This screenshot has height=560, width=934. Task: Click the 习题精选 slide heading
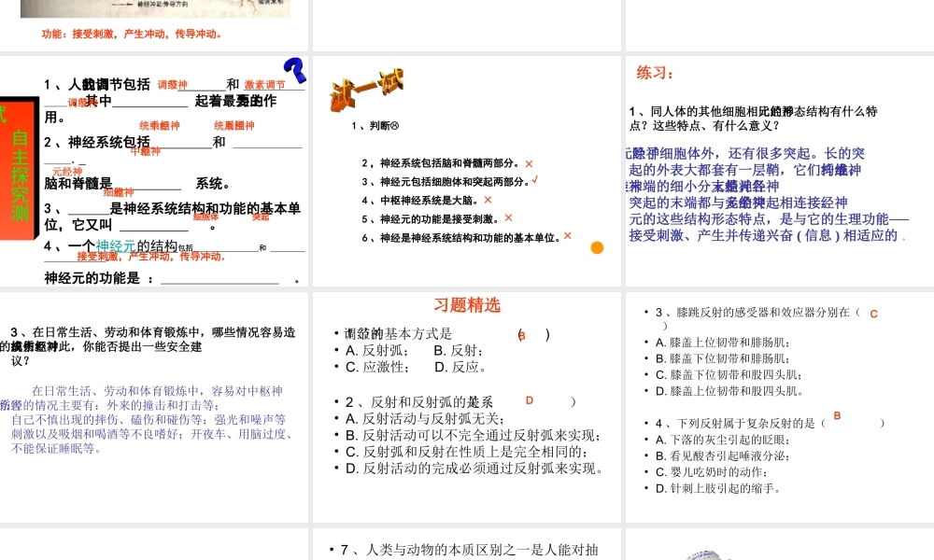coord(467,305)
